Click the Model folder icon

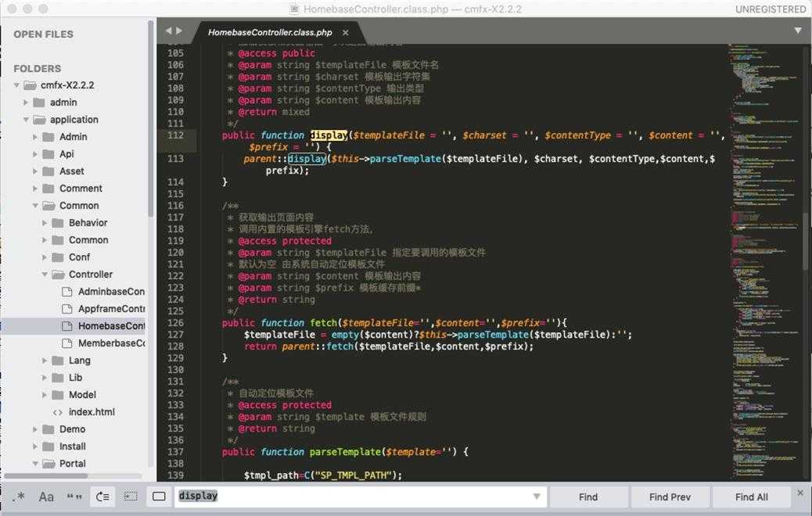point(58,395)
